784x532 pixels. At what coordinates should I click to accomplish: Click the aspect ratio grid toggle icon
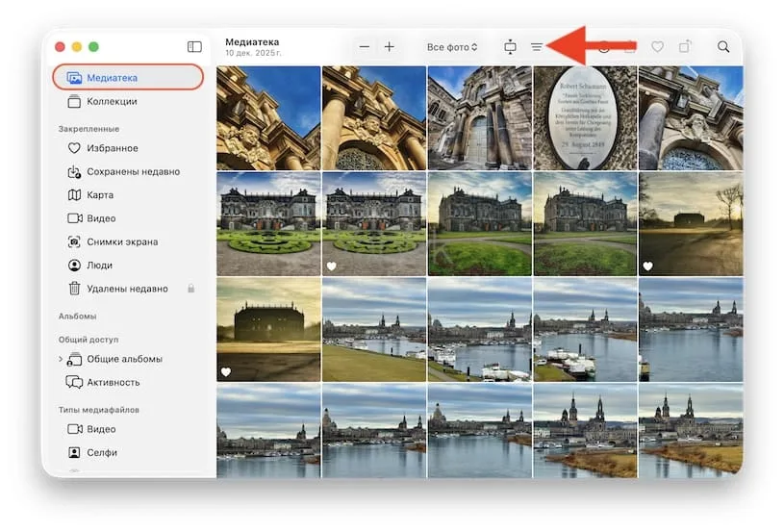pyautogui.click(x=510, y=46)
